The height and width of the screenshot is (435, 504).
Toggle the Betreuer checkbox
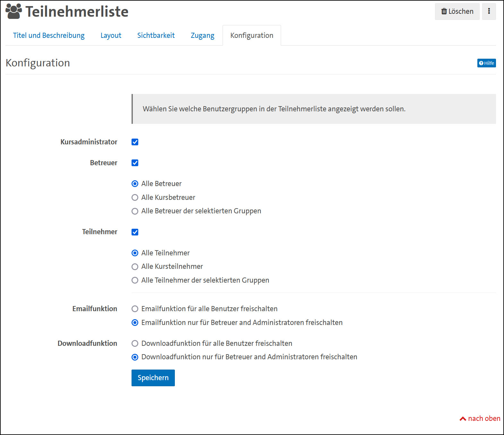click(x=135, y=163)
